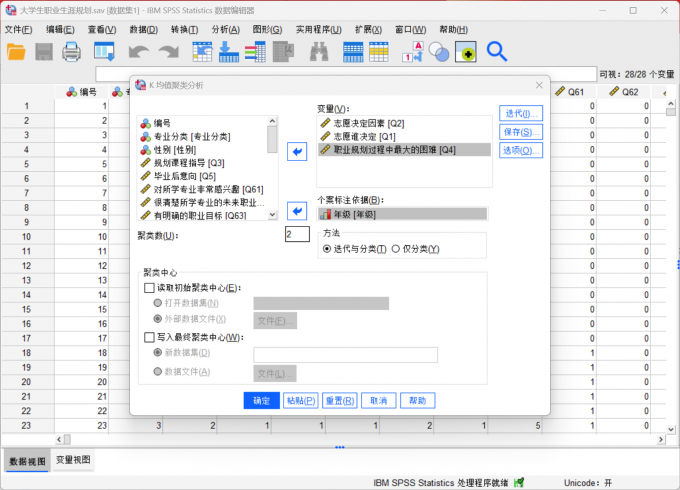Click the 新数据集 name text field
The image size is (680, 490).
[x=345, y=355]
